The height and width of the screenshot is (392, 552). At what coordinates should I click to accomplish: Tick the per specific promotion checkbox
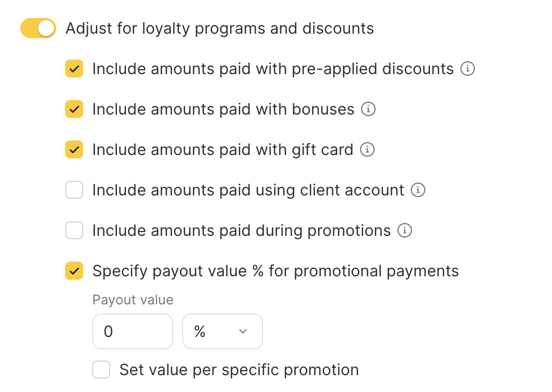coord(101,370)
